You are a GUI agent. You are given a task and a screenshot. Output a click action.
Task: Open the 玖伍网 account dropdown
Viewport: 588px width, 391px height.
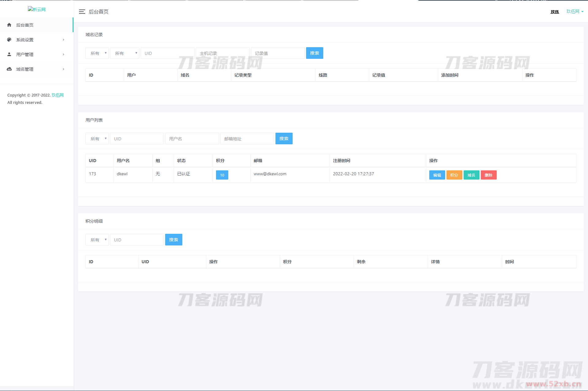[575, 12]
